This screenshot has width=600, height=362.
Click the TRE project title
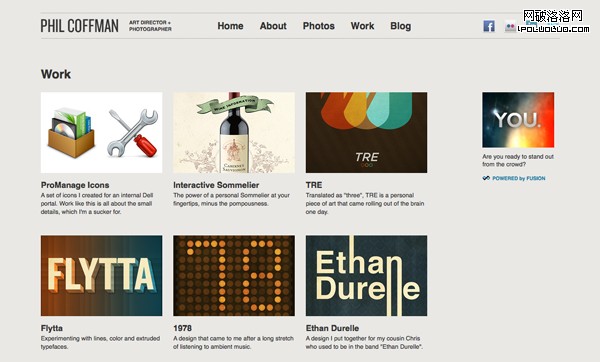[x=314, y=185]
